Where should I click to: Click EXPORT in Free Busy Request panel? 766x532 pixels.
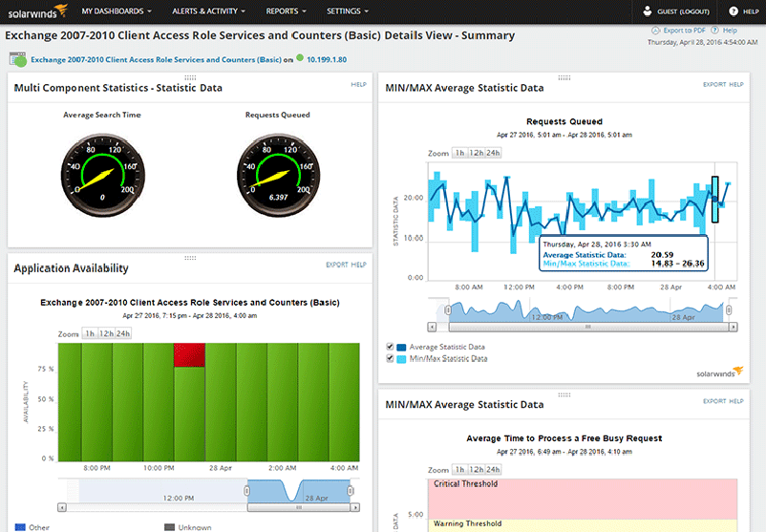pyautogui.click(x=714, y=401)
